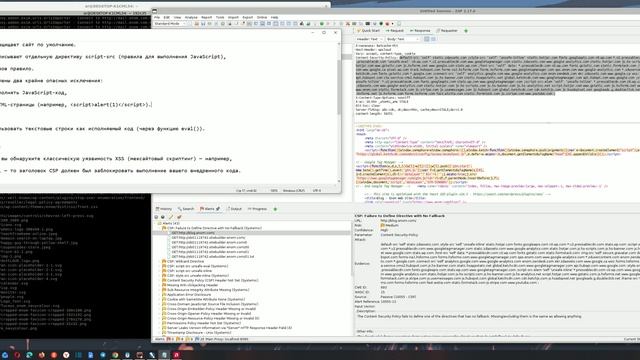Switch to the Quick Start tab
Screen dimensions: 640x360
(x=369, y=31)
